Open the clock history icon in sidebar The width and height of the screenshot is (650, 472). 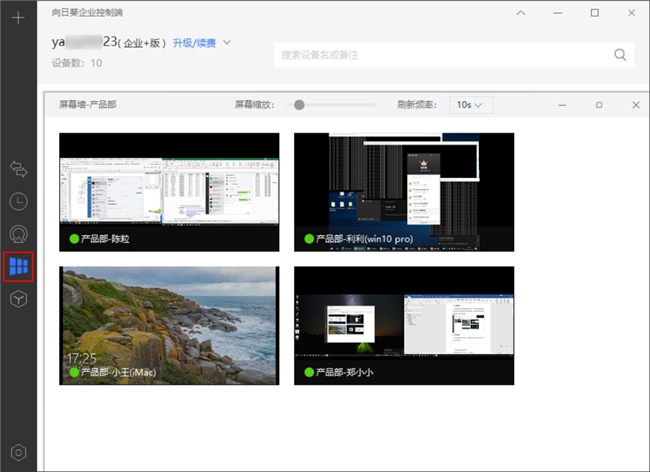18,201
